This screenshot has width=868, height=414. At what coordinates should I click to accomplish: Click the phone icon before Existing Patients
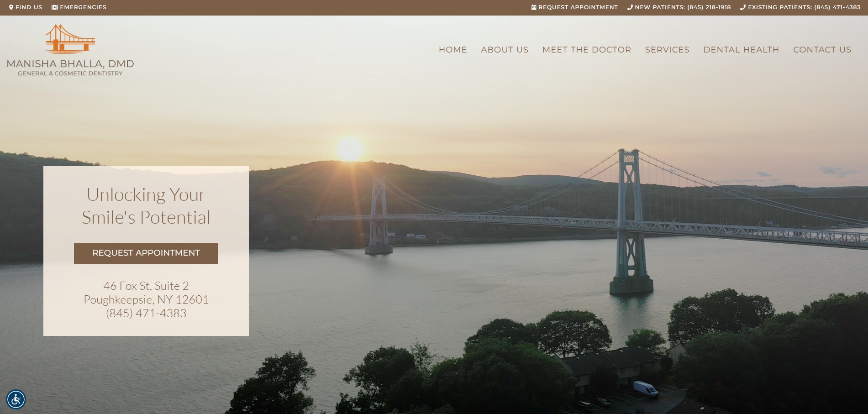tap(743, 7)
